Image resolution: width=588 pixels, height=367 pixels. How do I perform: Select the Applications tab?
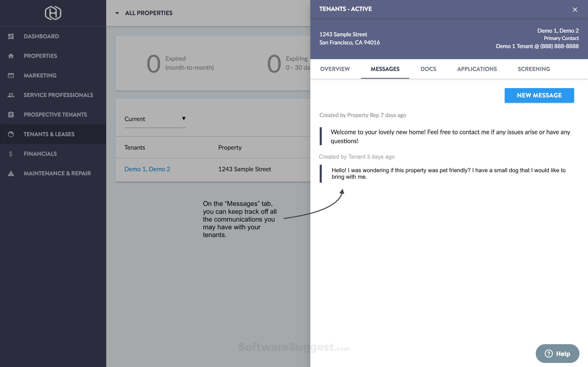click(x=477, y=69)
